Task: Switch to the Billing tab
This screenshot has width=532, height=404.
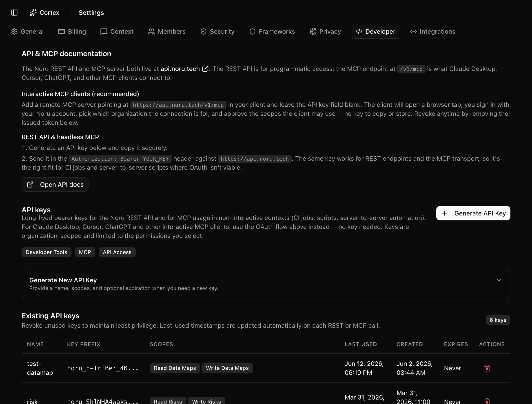Action: pos(72,31)
